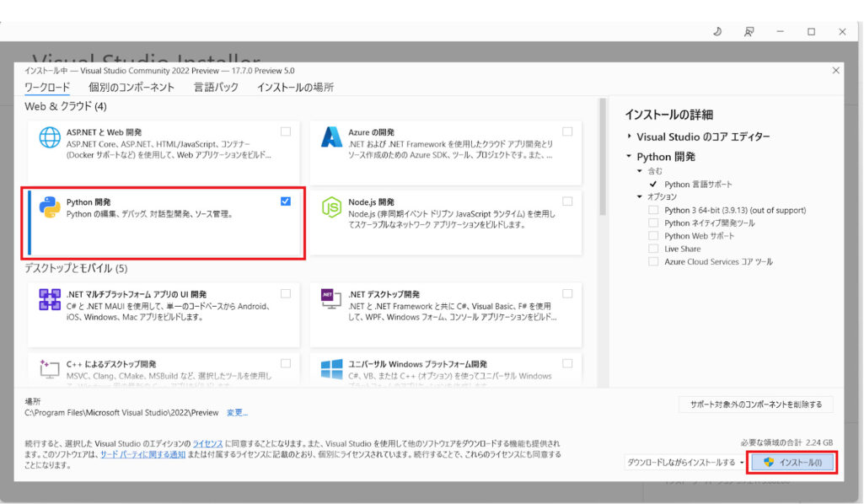Viewport: 864px width, 504px height.
Task: Enable the Node.js 開発 workload checkbox
Action: pyautogui.click(x=567, y=201)
